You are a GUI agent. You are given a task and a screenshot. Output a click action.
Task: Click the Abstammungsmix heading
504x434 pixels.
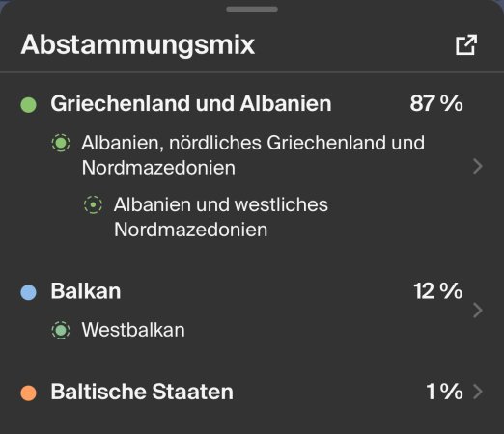point(138,44)
